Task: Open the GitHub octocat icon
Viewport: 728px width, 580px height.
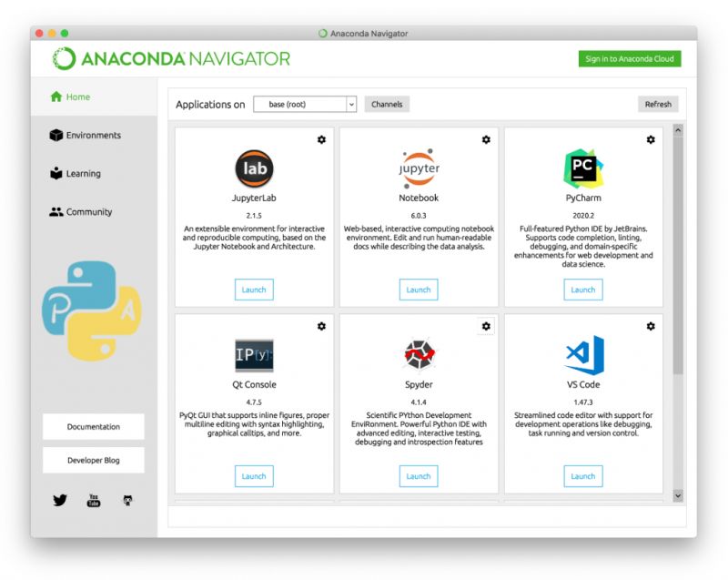Action: coord(126,499)
